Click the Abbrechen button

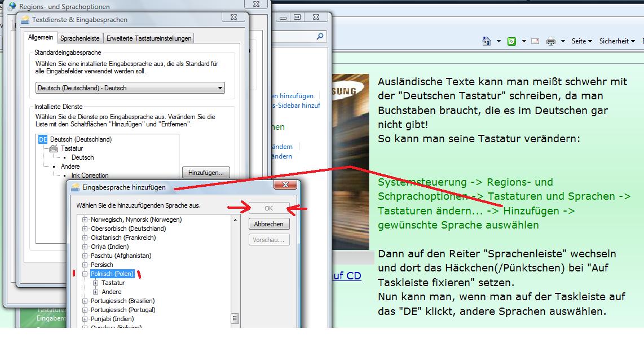point(269,224)
